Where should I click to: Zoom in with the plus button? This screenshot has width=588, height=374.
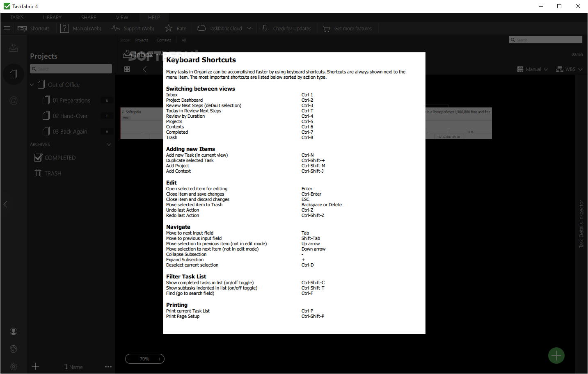point(160,359)
